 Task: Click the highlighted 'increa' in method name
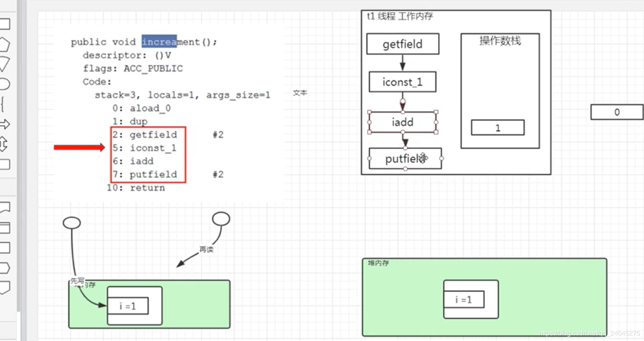click(x=159, y=41)
